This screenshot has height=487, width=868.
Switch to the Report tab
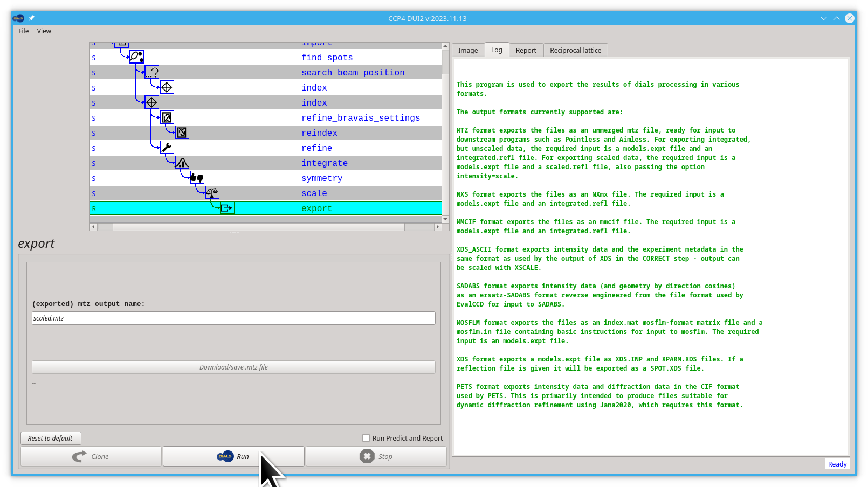[526, 50]
